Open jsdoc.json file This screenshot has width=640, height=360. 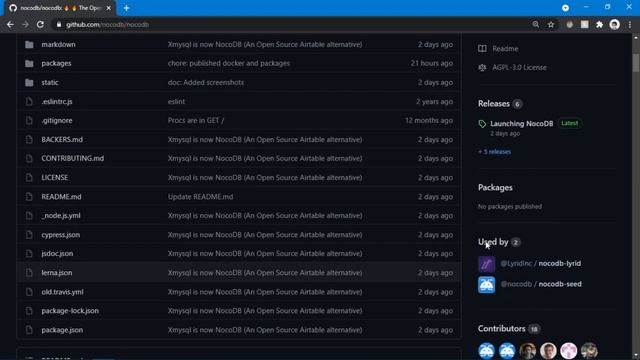click(57, 253)
